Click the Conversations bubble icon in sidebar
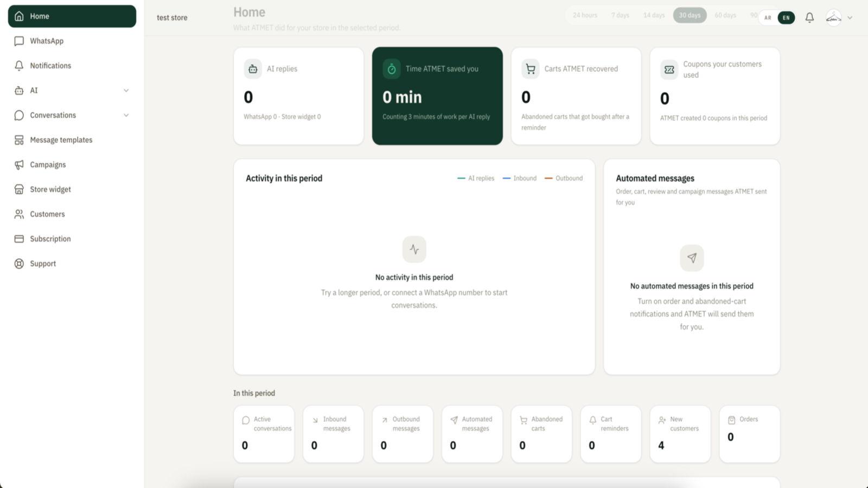Viewport: 868px width, 488px height. click(19, 115)
